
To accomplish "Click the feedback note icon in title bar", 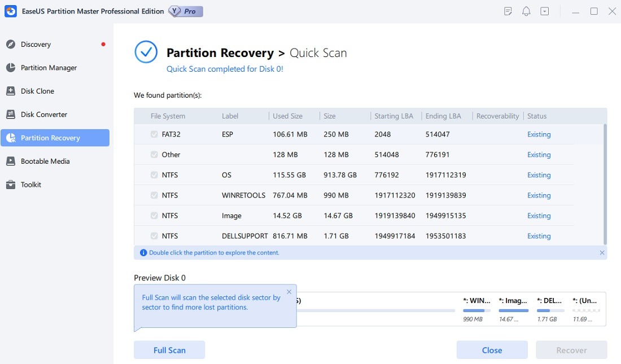I will pyautogui.click(x=508, y=11).
